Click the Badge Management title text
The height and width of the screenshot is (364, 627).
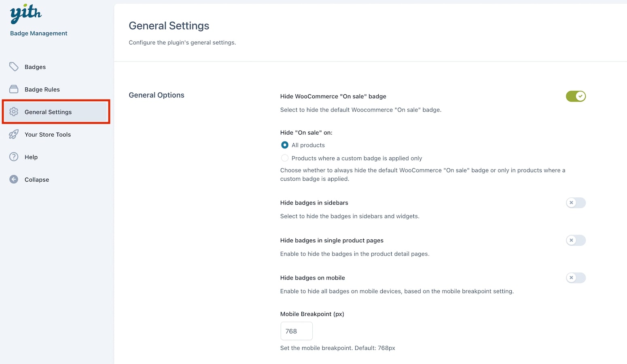[39, 33]
